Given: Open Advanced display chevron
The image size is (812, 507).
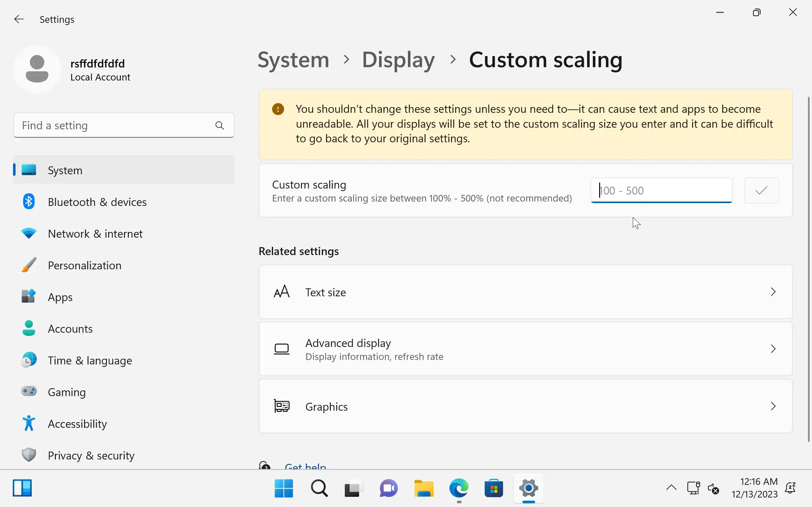Looking at the screenshot, I should tap(773, 349).
